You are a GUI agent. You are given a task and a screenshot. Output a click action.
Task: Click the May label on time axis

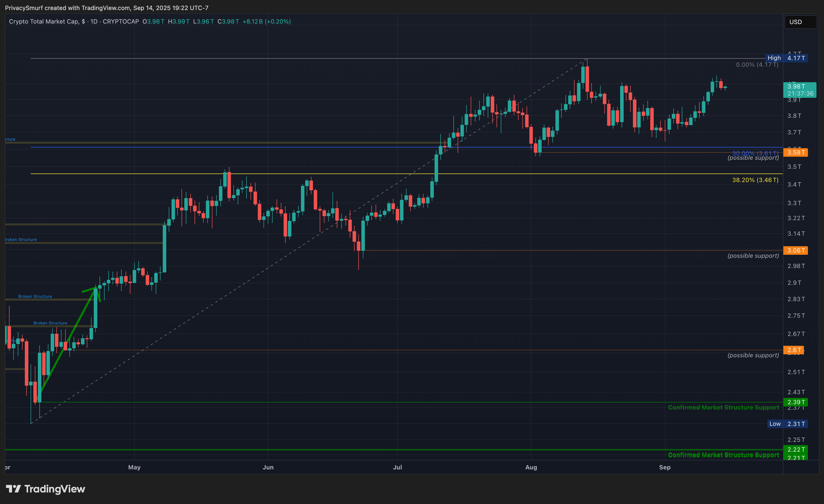(x=134, y=467)
